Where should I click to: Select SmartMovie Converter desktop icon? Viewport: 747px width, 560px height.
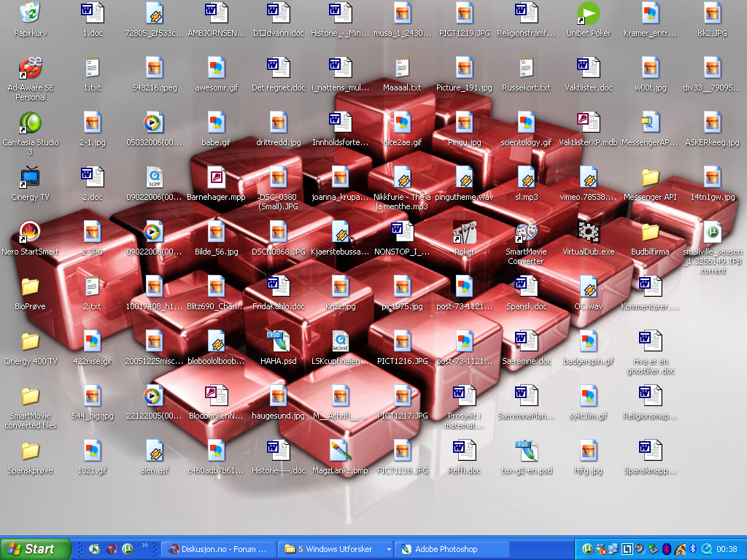(526, 232)
